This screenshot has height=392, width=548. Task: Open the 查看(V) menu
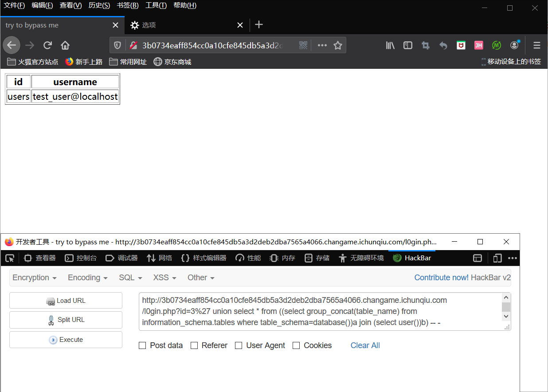70,5
